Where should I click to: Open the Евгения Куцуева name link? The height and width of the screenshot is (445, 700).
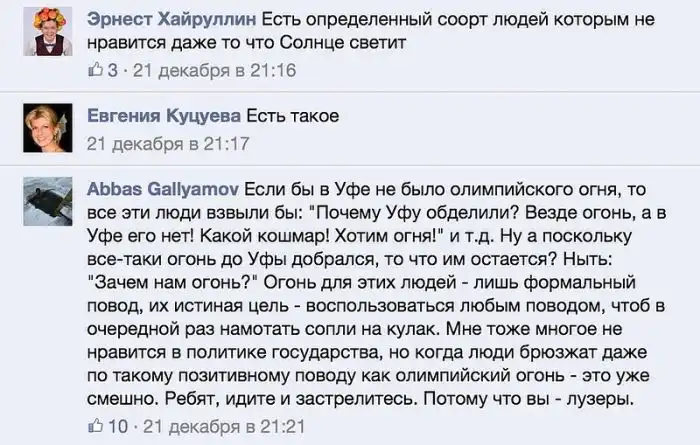(x=163, y=116)
